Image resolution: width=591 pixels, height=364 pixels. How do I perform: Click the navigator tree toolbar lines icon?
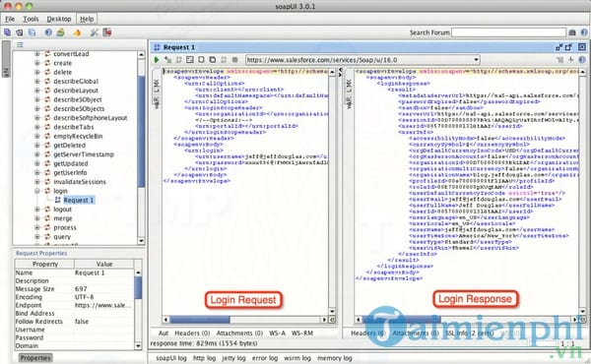(x=20, y=45)
